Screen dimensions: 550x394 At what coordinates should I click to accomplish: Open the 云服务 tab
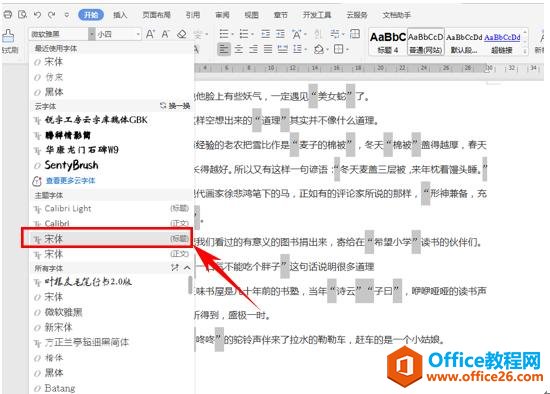pos(356,15)
